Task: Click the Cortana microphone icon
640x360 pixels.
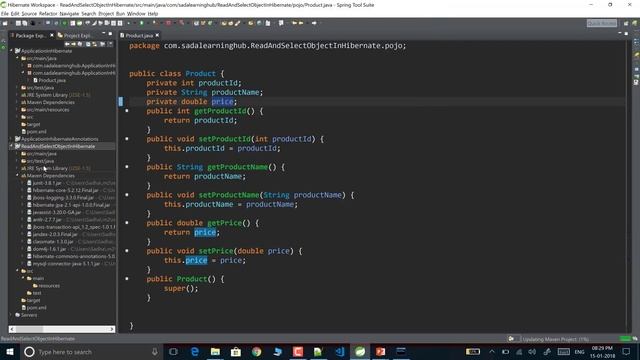Action: pos(155,351)
